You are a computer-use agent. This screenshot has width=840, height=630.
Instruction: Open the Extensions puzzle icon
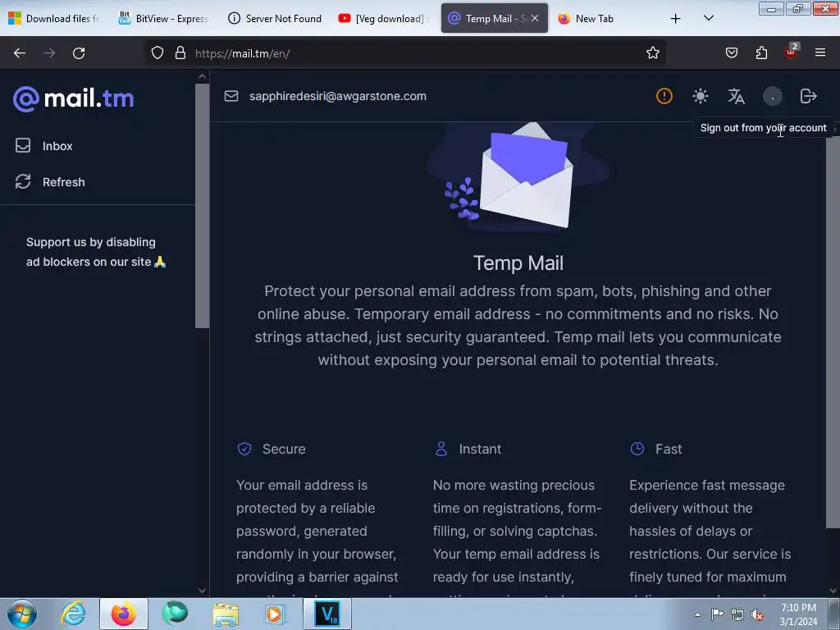coord(761,52)
